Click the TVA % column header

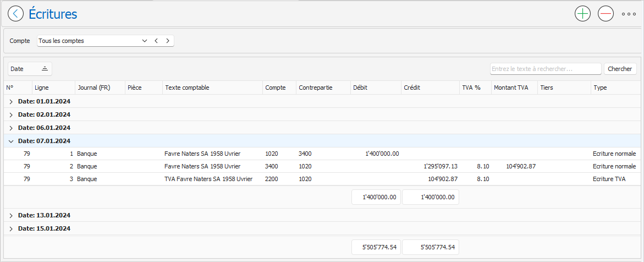click(475, 88)
